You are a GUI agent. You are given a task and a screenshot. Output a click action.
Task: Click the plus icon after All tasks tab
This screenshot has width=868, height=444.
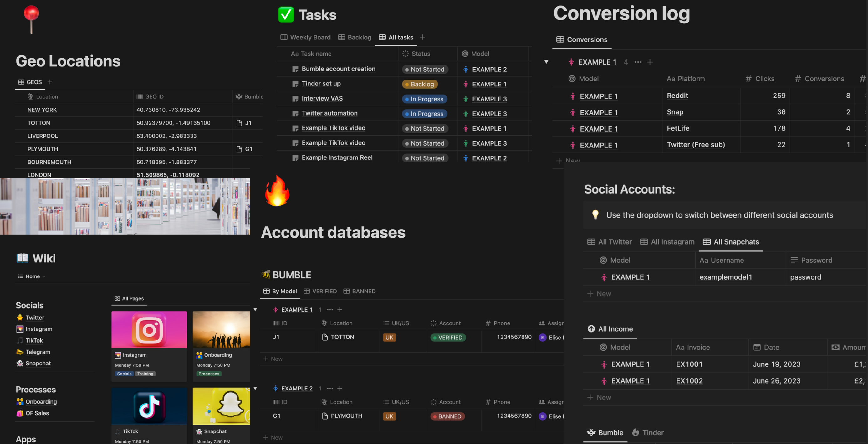click(x=422, y=37)
